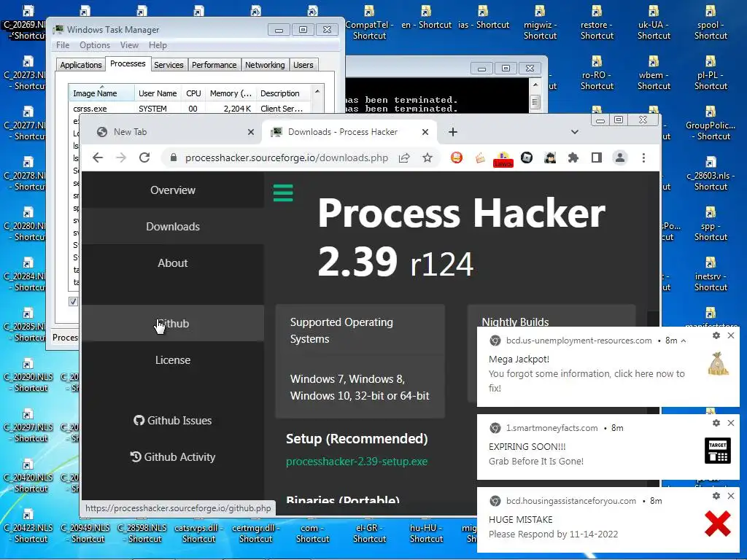Screen dimensions: 747x560
Task: Sort processes by CPU column header
Action: (x=193, y=93)
